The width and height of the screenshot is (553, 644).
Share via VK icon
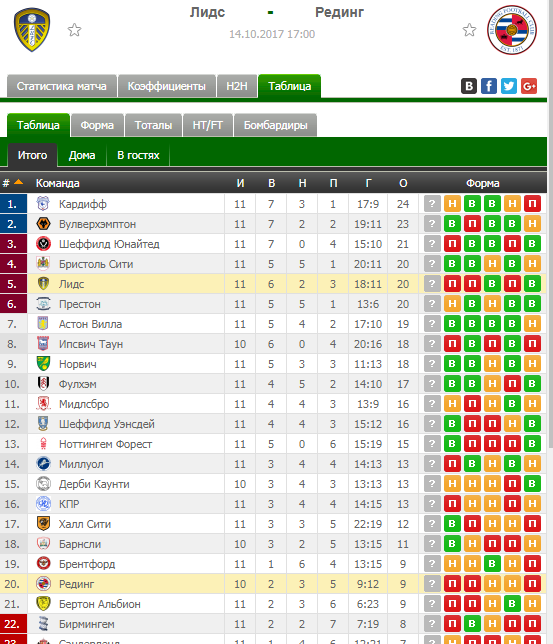point(469,86)
